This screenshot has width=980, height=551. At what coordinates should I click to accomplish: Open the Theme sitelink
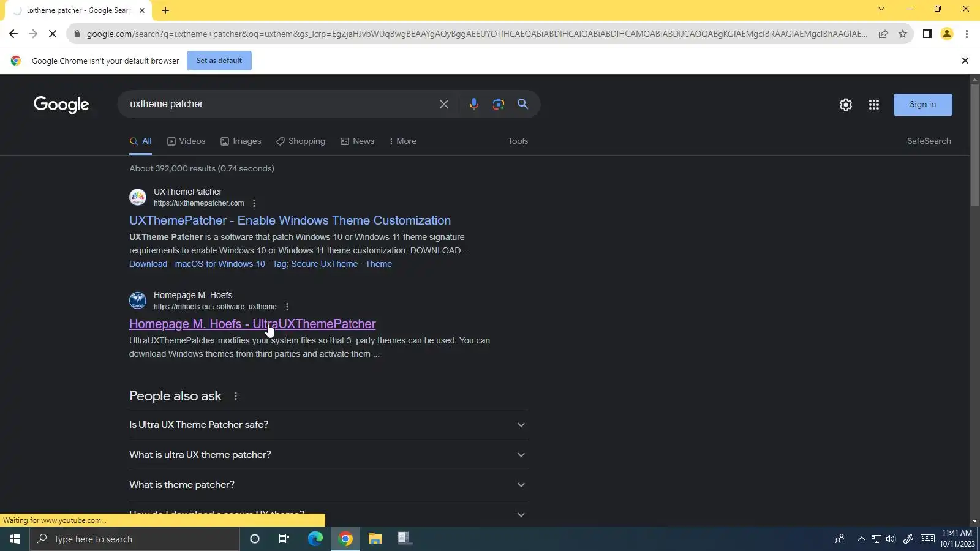point(379,264)
